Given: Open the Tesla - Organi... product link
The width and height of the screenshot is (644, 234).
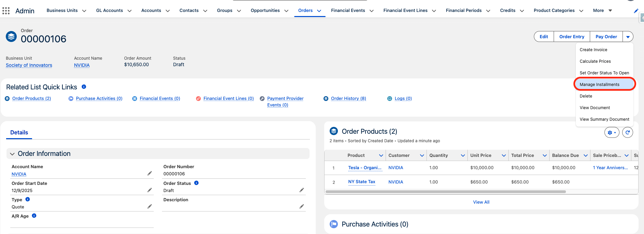Looking at the screenshot, I should coord(365,168).
